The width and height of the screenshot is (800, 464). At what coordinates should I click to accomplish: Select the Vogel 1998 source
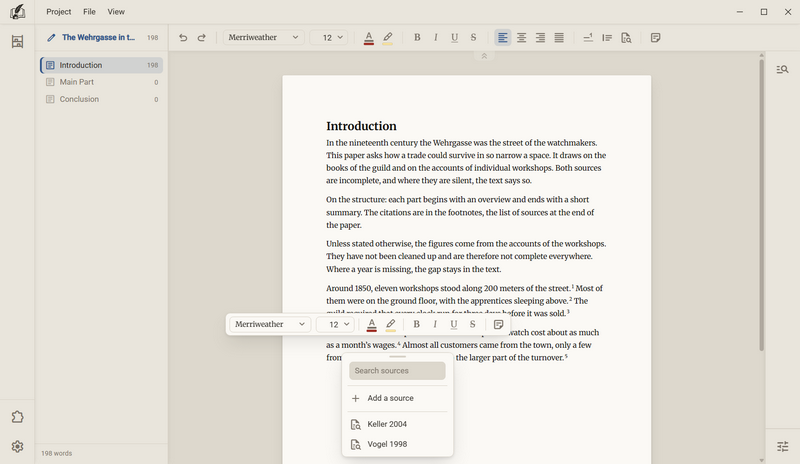(x=397, y=444)
